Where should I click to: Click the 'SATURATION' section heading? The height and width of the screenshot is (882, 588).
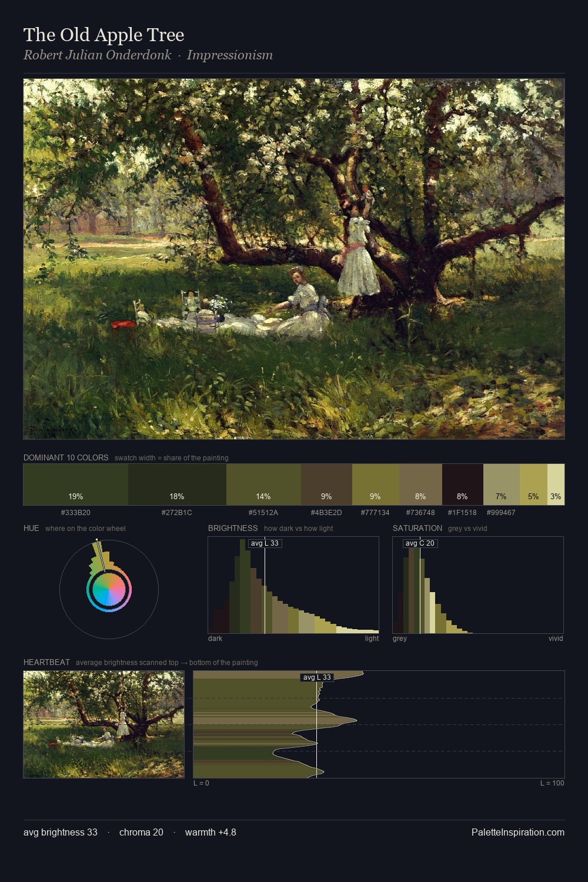coord(417,528)
